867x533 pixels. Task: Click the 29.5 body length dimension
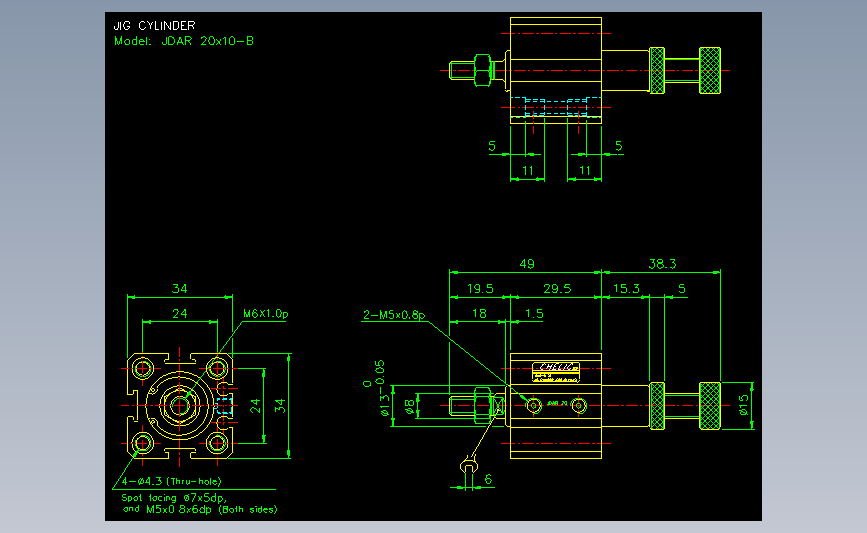click(557, 289)
